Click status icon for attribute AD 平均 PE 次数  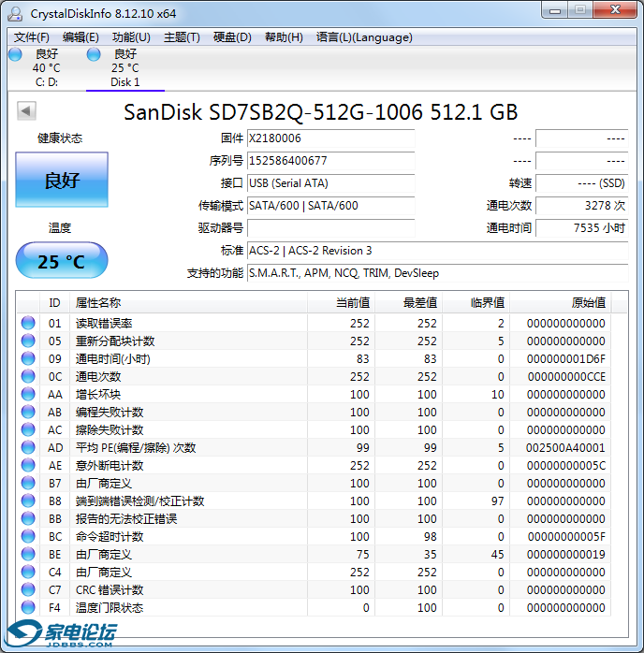(x=28, y=447)
